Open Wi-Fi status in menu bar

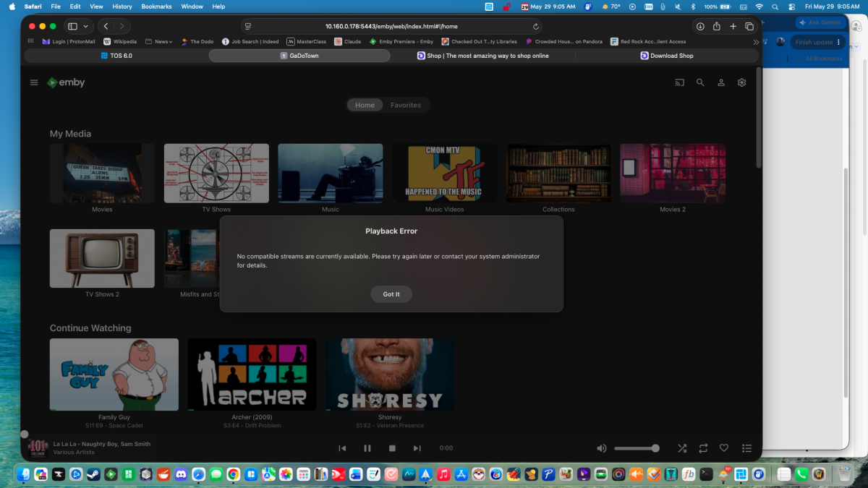759,7
